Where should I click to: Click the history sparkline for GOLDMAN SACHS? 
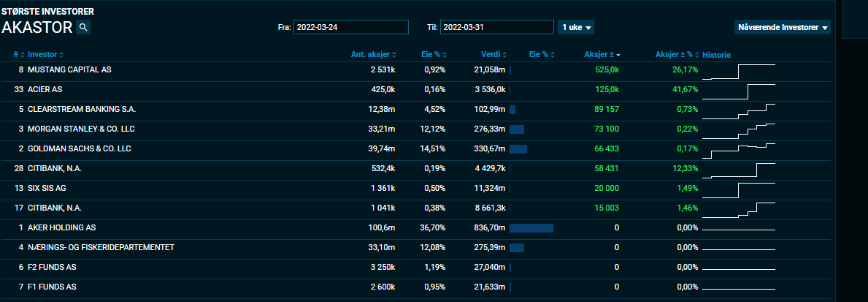[x=739, y=151]
